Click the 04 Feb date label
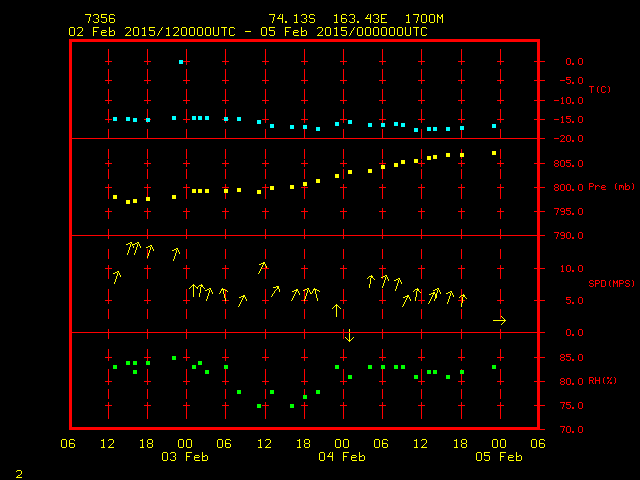 [341, 457]
